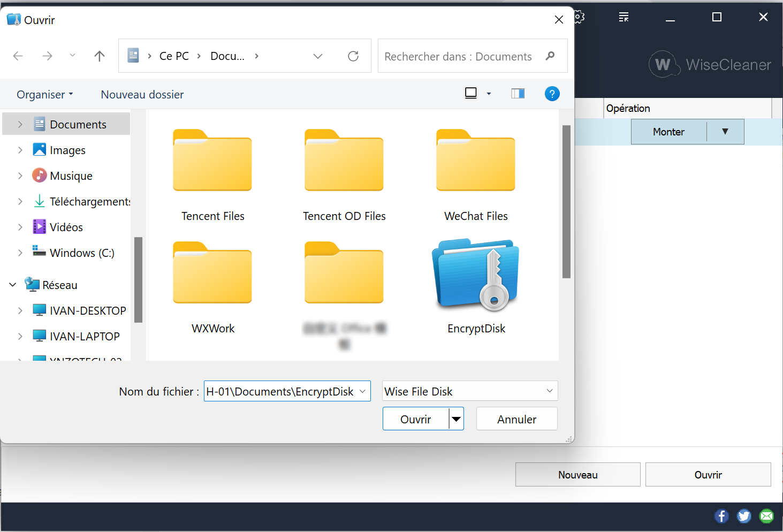Refresh the Documents folder view
The height and width of the screenshot is (532, 783).
(x=353, y=56)
